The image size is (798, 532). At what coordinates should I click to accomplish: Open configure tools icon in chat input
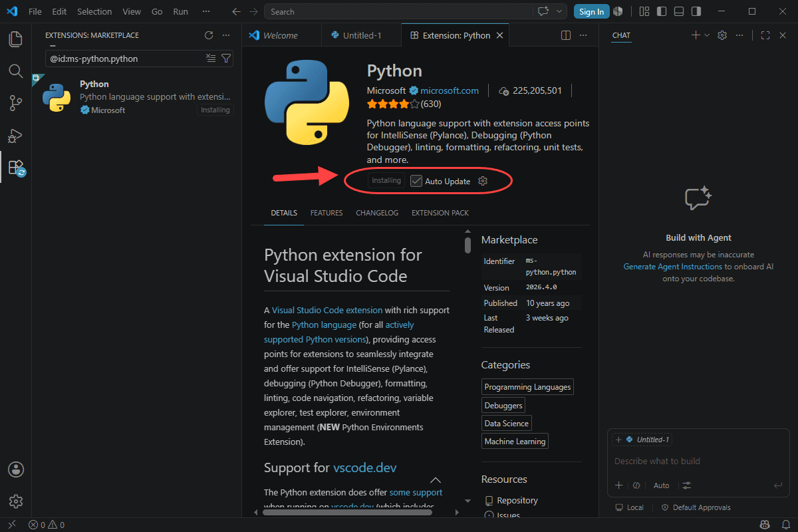pyautogui.click(x=687, y=485)
